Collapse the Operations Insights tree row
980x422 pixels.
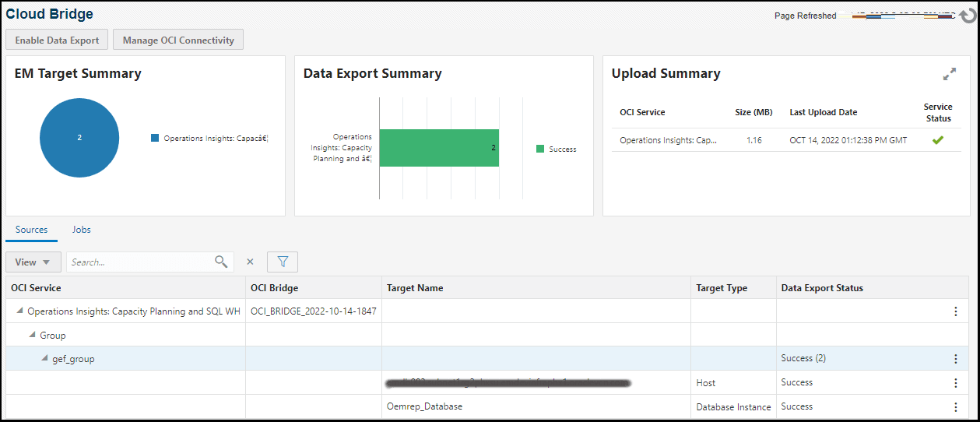(x=19, y=311)
